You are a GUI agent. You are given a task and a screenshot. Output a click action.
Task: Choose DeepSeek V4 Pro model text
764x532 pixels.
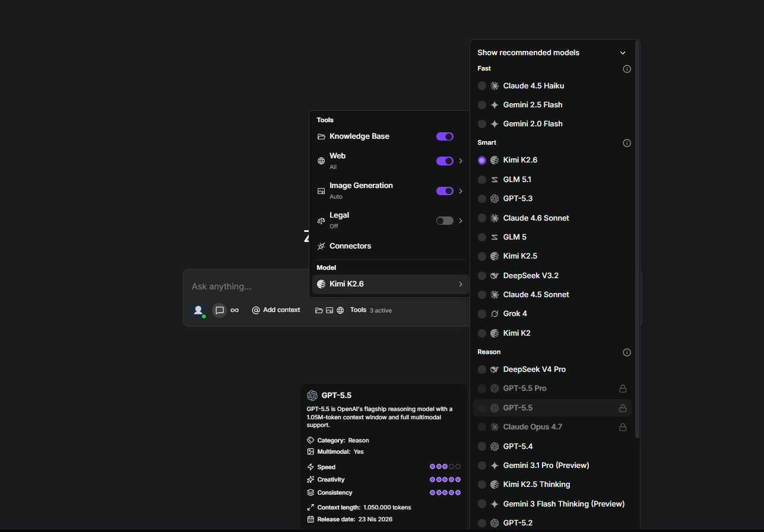click(x=534, y=369)
